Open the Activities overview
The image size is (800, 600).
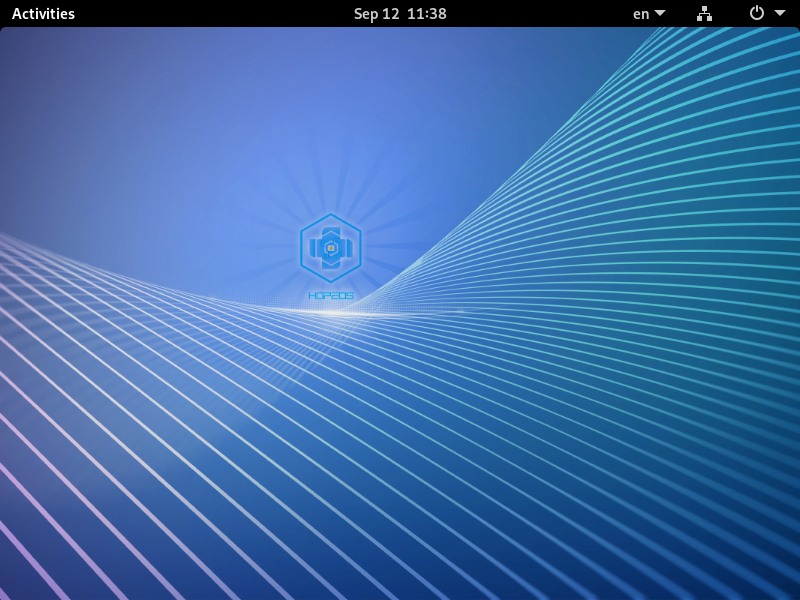click(x=43, y=14)
